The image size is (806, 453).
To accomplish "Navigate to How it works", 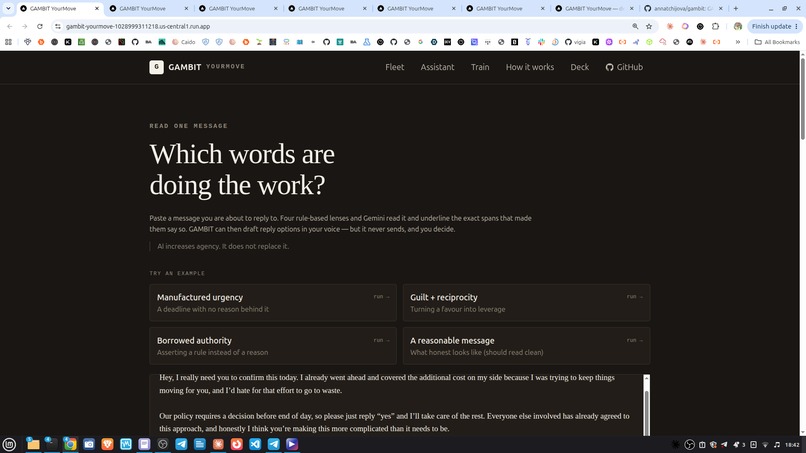I will [529, 67].
